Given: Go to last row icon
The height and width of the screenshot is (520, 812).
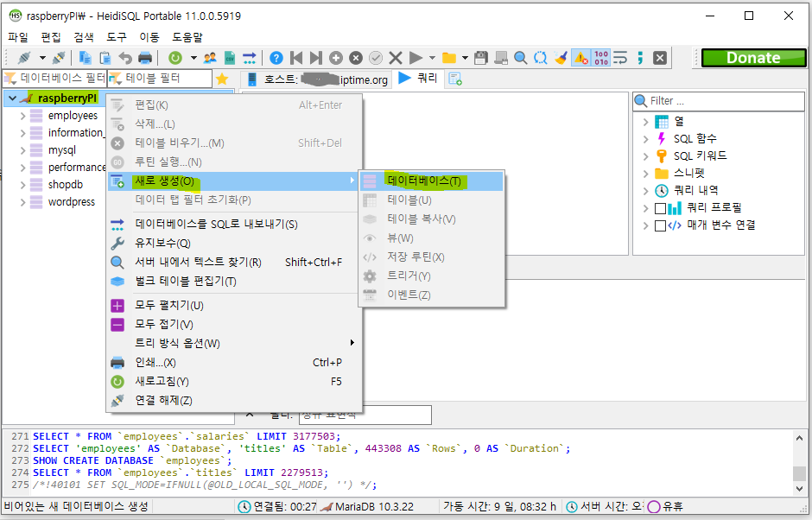Looking at the screenshot, I should pos(316,58).
